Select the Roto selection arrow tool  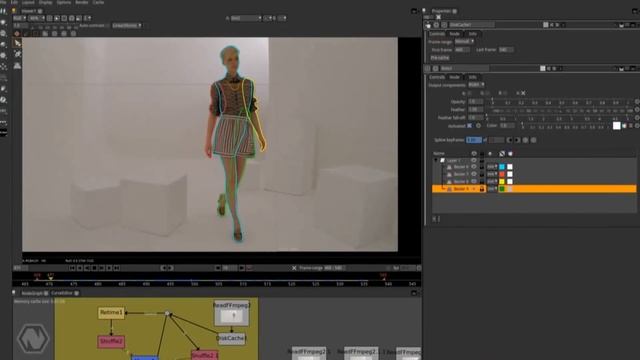[17, 43]
